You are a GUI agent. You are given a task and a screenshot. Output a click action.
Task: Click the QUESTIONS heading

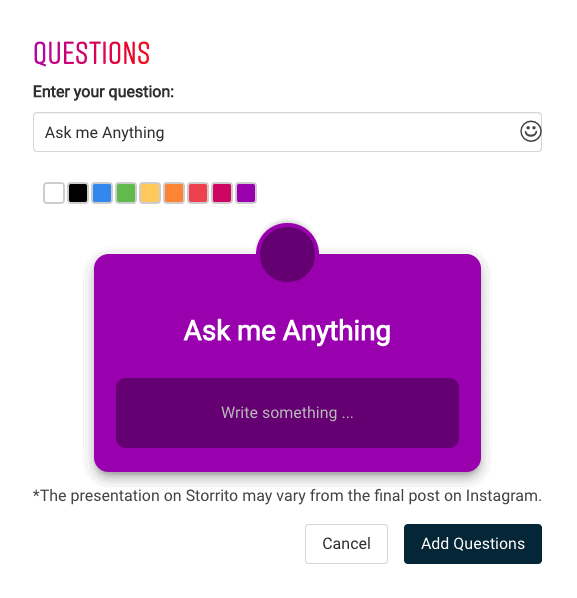point(92,53)
